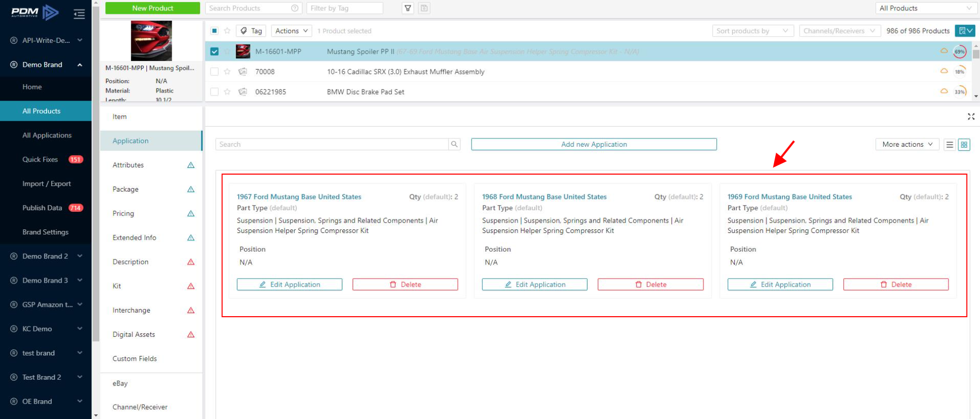Click the 69% completion indicator
The width and height of the screenshot is (980, 419).
pyautogui.click(x=960, y=52)
